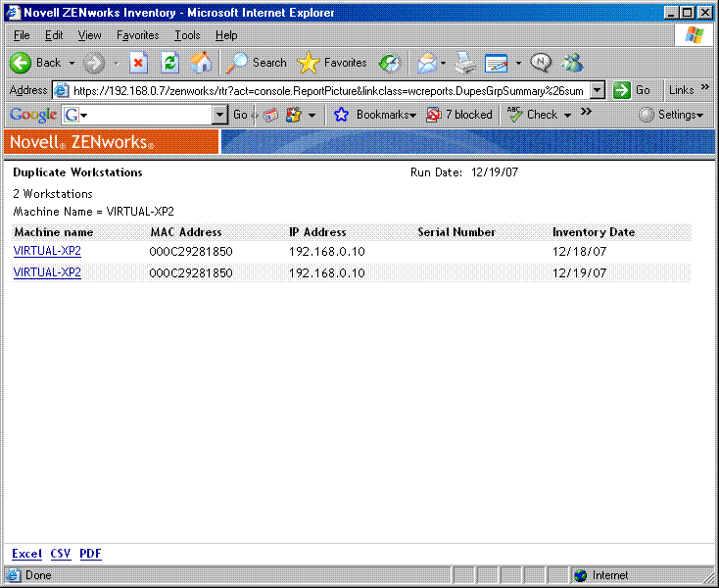Screen dimensions: 719x588
Task: Launch Messenger people icon
Action: [x=572, y=63]
